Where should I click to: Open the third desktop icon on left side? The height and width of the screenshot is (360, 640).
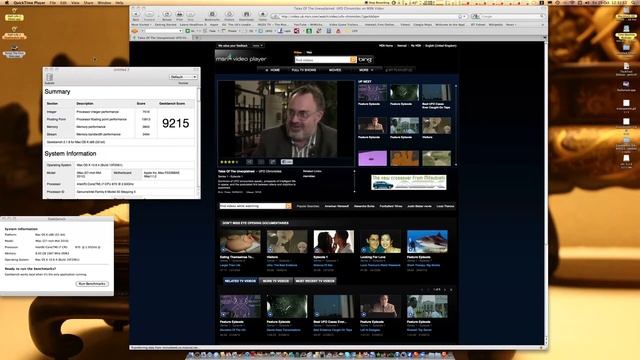[x=14, y=51]
